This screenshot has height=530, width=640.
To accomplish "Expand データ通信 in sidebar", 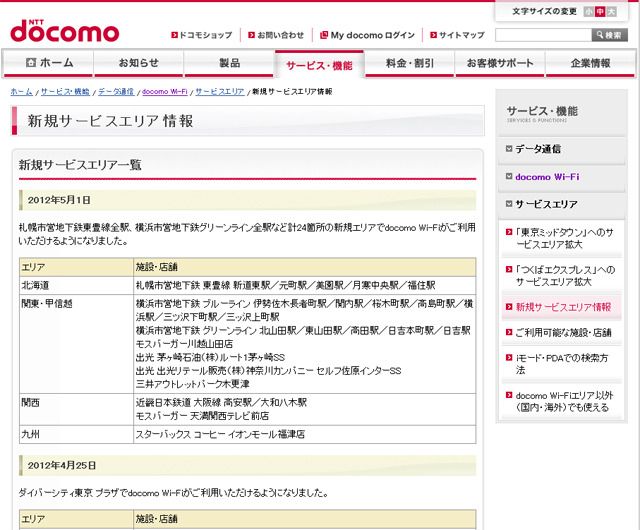I will tap(538, 149).
